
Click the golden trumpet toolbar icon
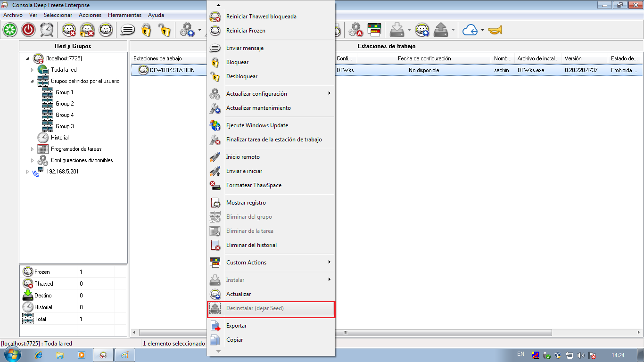pyautogui.click(x=495, y=30)
